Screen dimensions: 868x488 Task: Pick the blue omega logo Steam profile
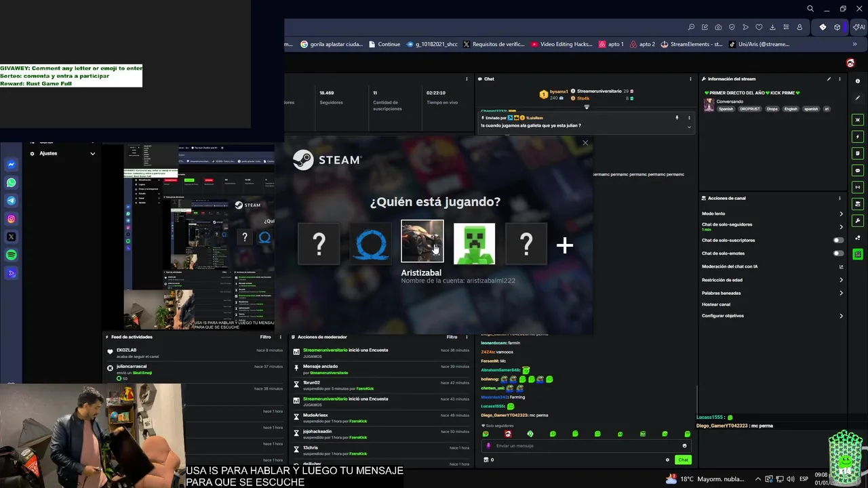click(x=371, y=243)
